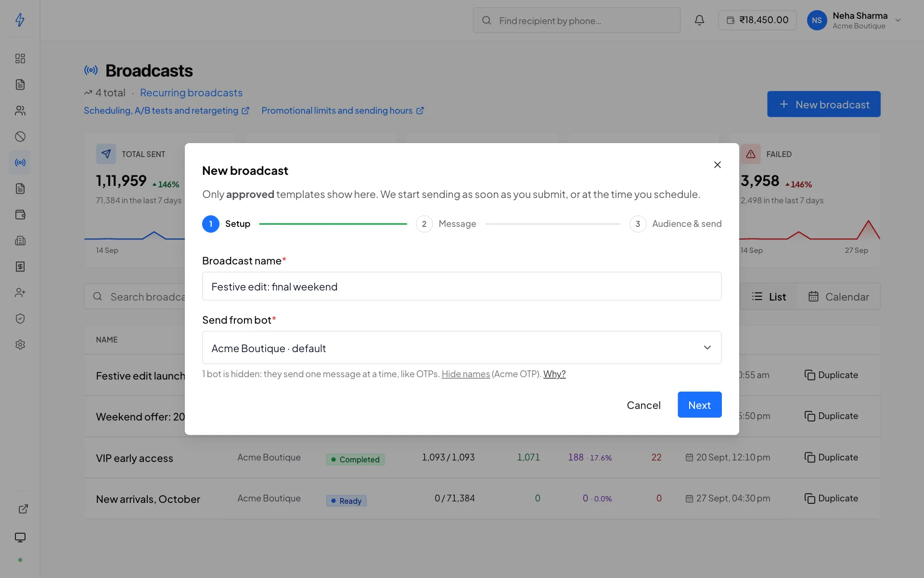924x578 pixels.
Task: Open the settings gear icon in sidebar
Action: [20, 344]
